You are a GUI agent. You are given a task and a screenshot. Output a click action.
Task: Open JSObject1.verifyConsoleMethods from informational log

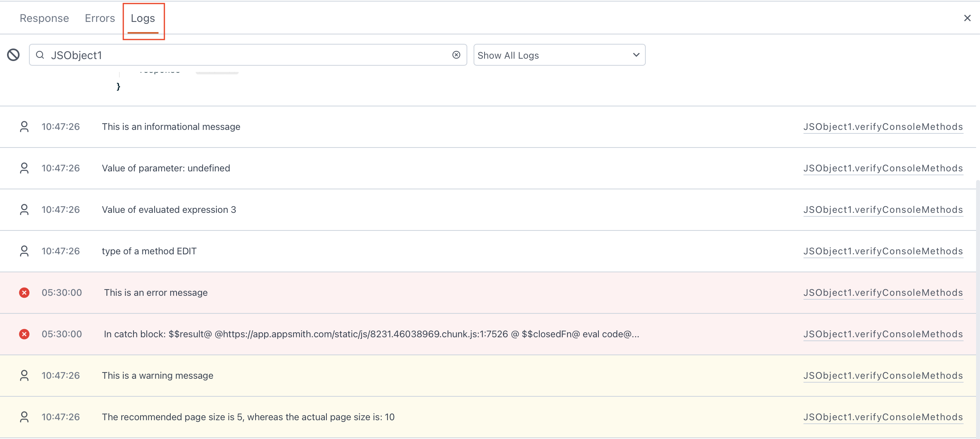tap(883, 126)
